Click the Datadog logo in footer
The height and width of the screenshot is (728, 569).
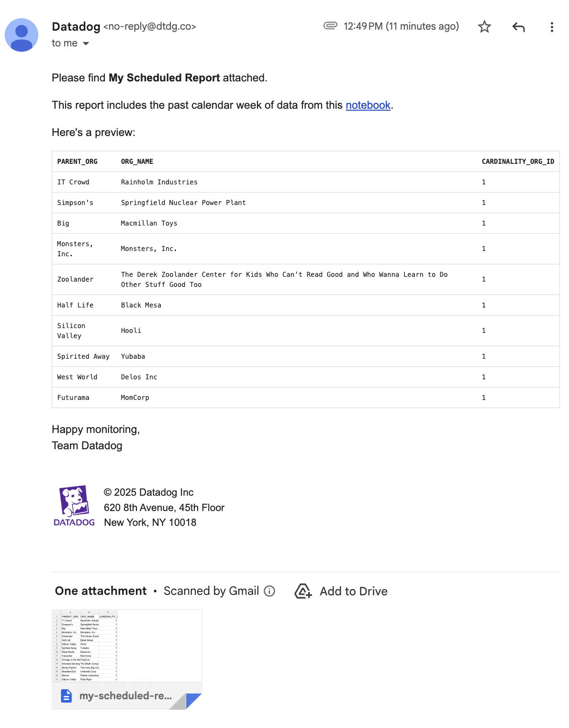74,506
